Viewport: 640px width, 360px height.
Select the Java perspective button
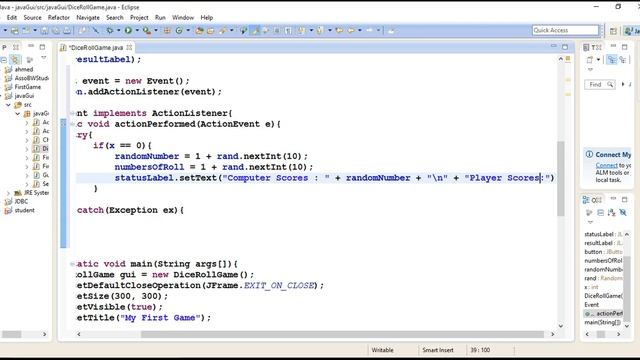632,31
